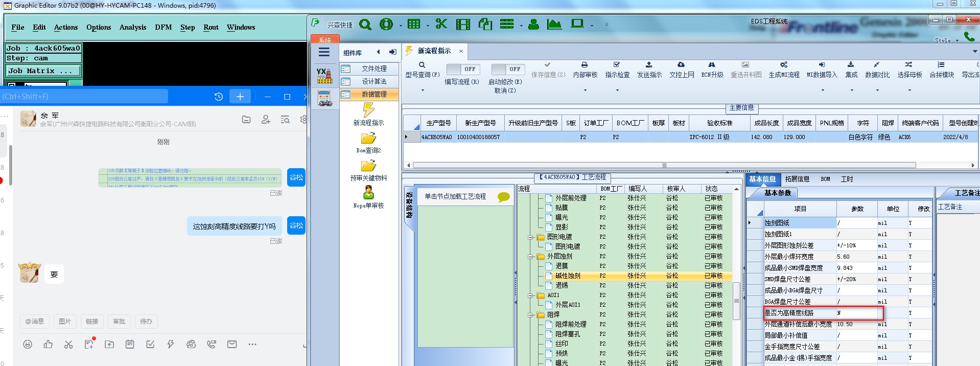Click the ECN升级 button
Image resolution: width=980 pixels, height=366 pixels.
pos(712,70)
